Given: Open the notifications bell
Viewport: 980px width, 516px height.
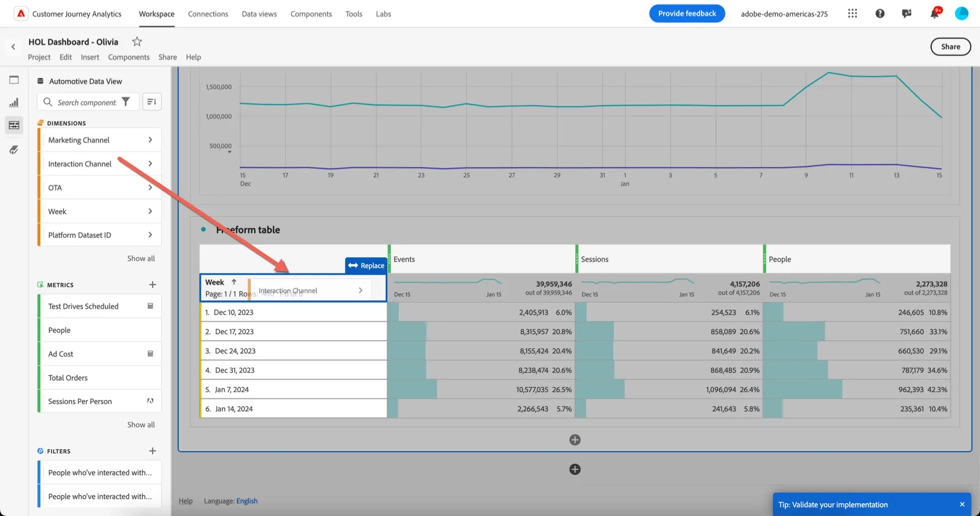Looking at the screenshot, I should click(x=934, y=14).
